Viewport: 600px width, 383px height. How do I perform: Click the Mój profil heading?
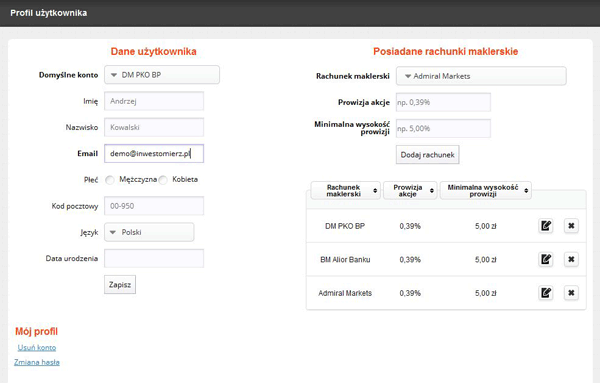pyautogui.click(x=36, y=331)
